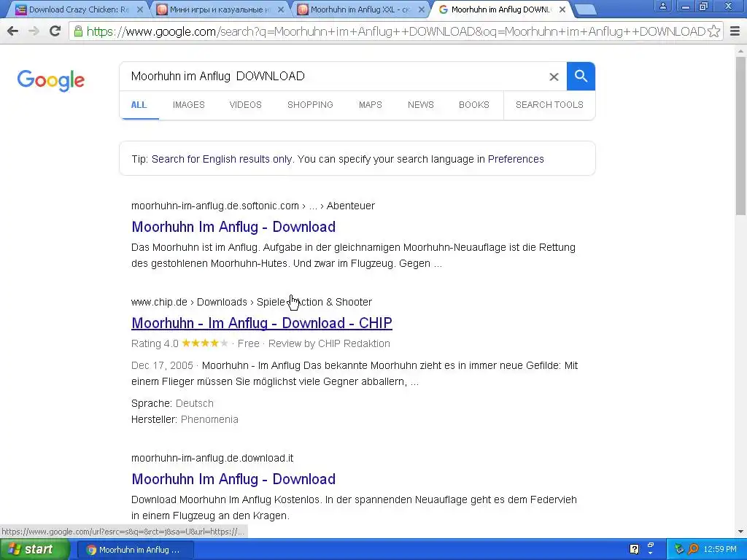Screen dimensions: 747x560
Task: Switch to Moorhuhn im Anflug XXL tab
Action: tap(360, 9)
